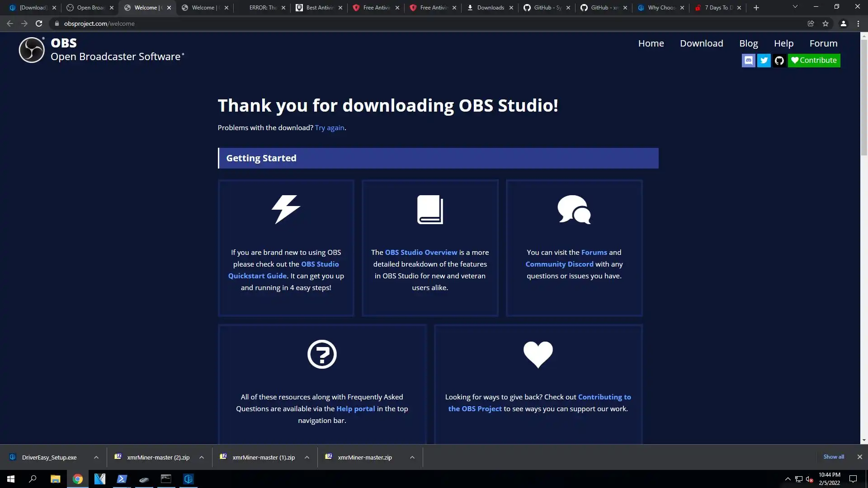868x488 pixels.
Task: Bookmark this page with star icon
Action: [826, 23]
